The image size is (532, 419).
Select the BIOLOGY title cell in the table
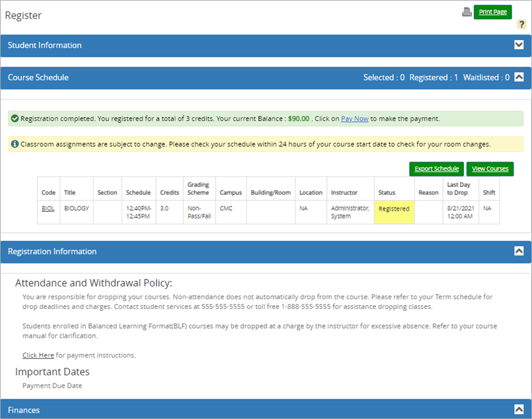[75, 208]
